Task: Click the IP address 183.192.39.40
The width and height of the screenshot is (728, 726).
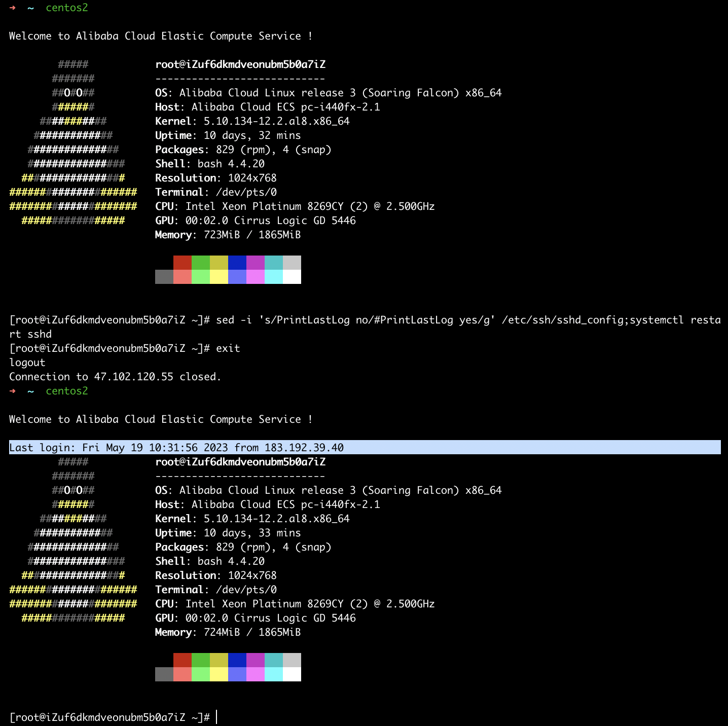Action: tap(304, 448)
